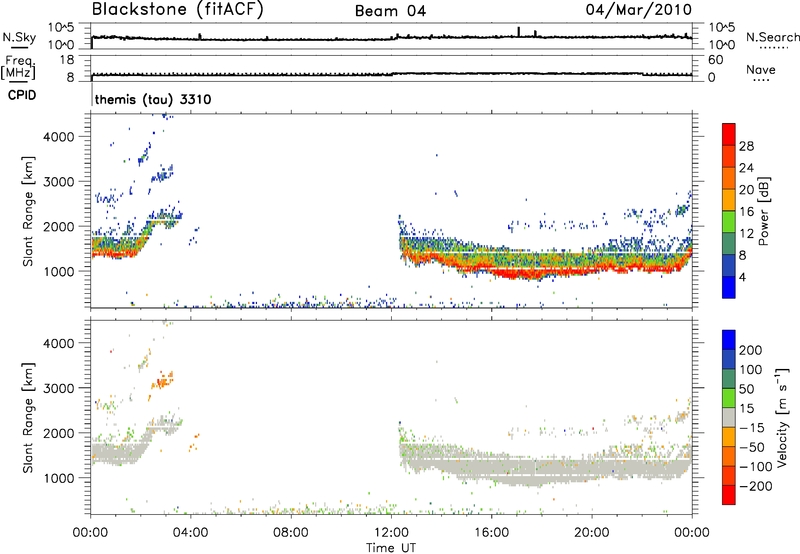The image size is (800, 554).
Task: Click the 04:00 time axis label
Action: [190, 533]
